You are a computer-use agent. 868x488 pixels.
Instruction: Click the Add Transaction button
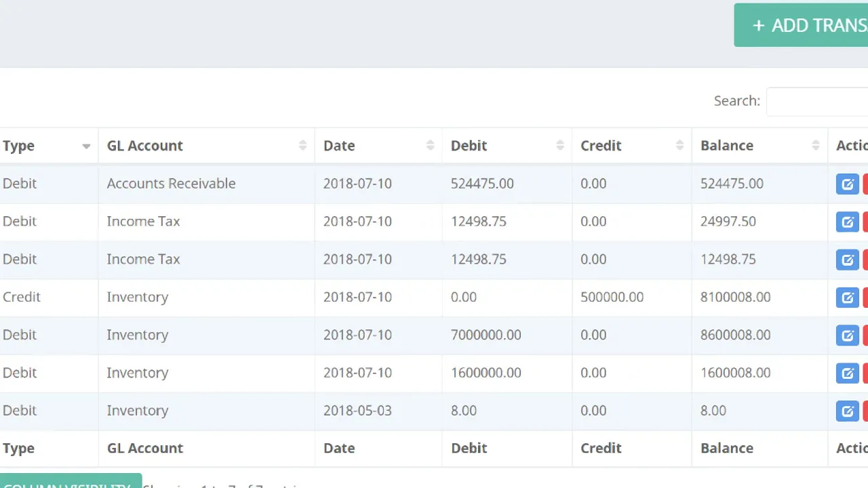(x=807, y=26)
